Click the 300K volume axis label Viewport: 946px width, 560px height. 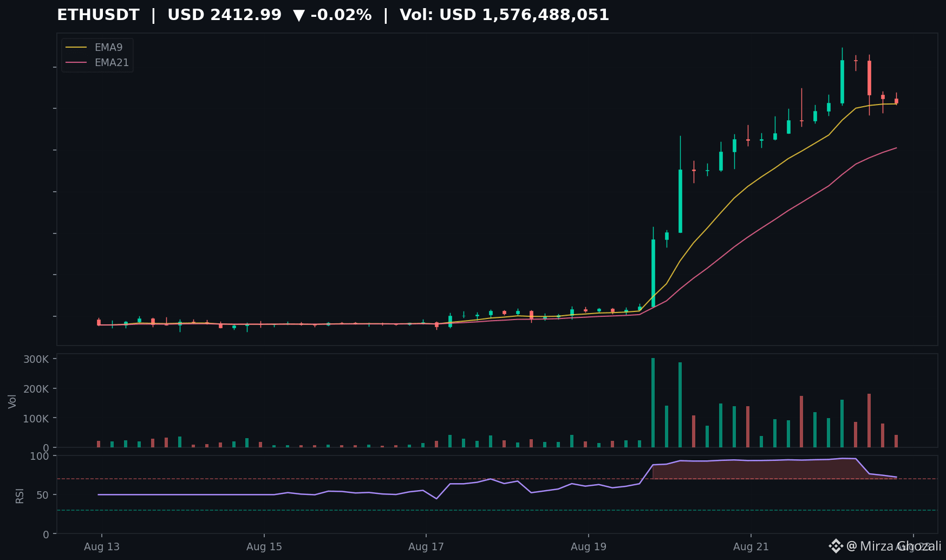[x=36, y=360]
